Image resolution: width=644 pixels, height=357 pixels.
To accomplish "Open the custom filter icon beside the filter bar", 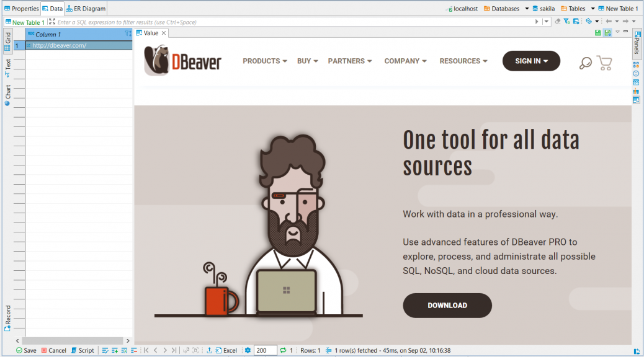I will point(566,21).
